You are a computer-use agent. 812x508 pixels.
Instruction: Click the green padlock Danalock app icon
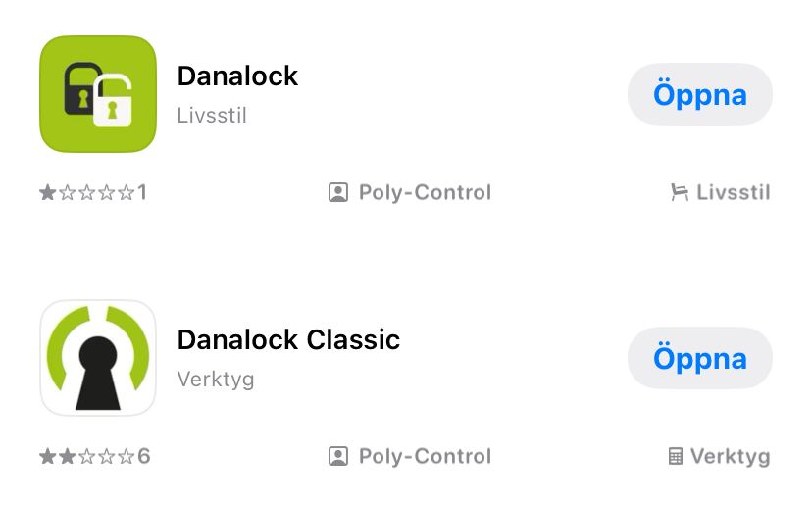[98, 94]
